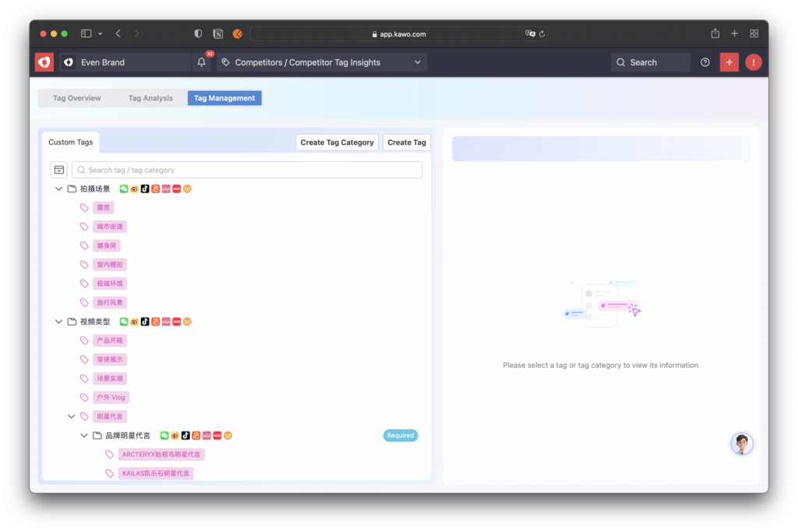
Task: Click the Safari share icon
Action: [715, 33]
